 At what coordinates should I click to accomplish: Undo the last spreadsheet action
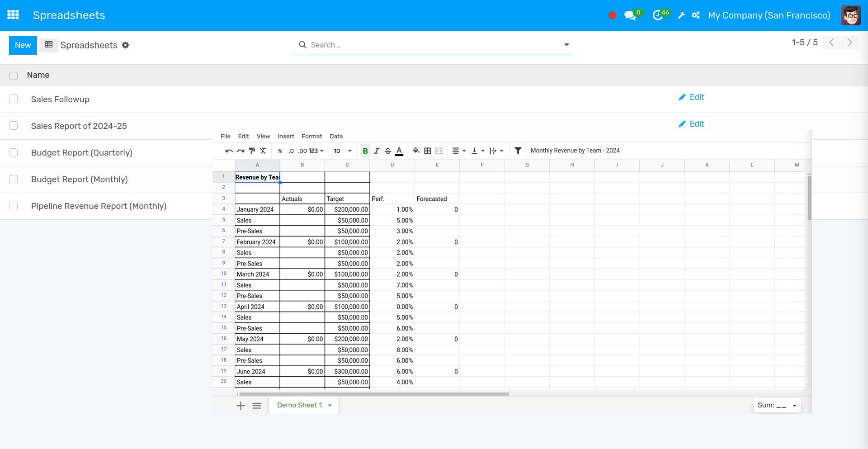[x=229, y=151]
